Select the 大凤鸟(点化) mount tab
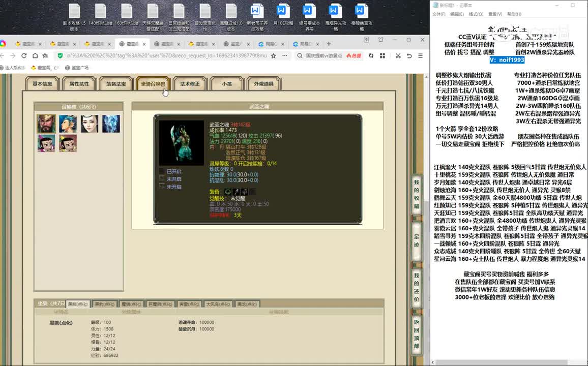Viewport: 588px width, 366px height. 218,304
